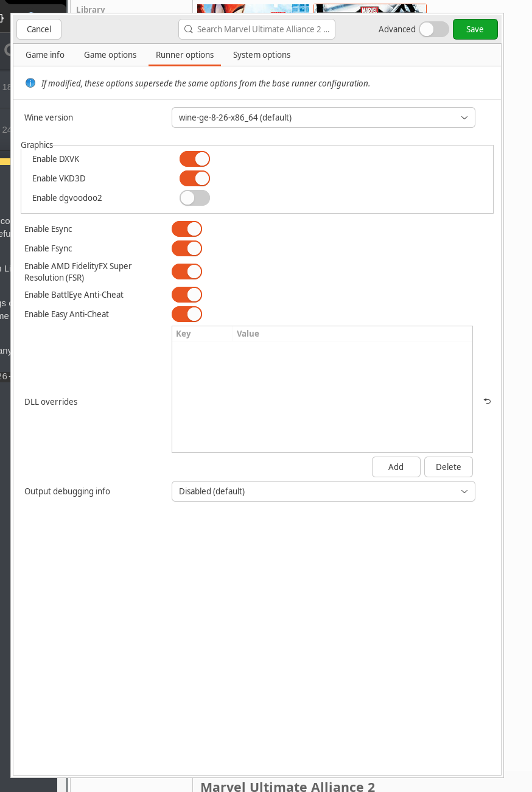Image resolution: width=532 pixels, height=792 pixels.
Task: Click the DLL overrides reset arrow icon
Action: (487, 401)
